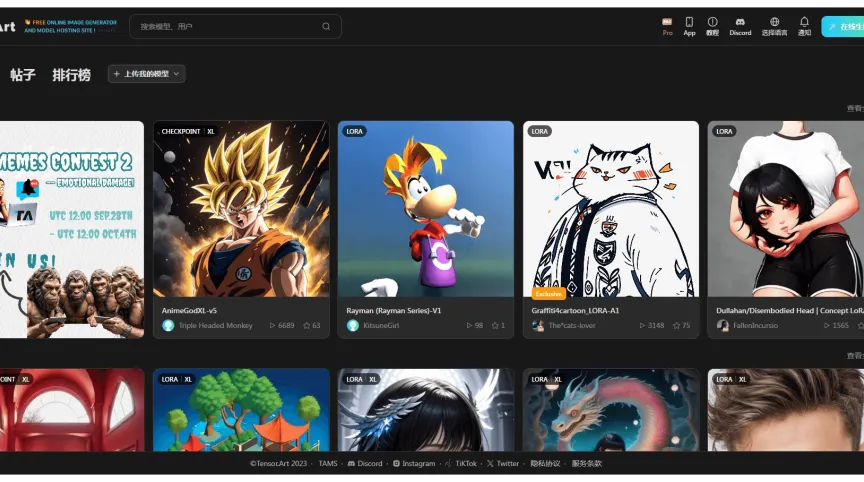Click the Graffiti4cartoon_LORA-AI title
864x482 pixels.
575,311
